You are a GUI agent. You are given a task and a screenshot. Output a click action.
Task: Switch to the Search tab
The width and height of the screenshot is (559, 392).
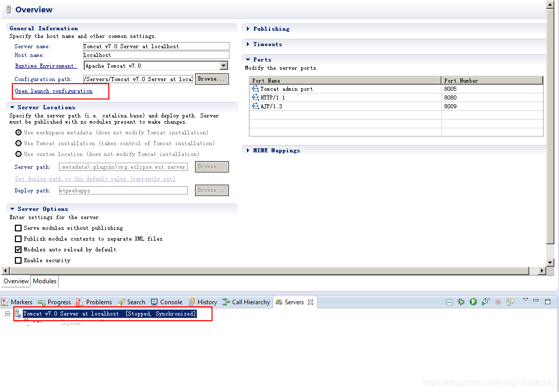coord(131,302)
